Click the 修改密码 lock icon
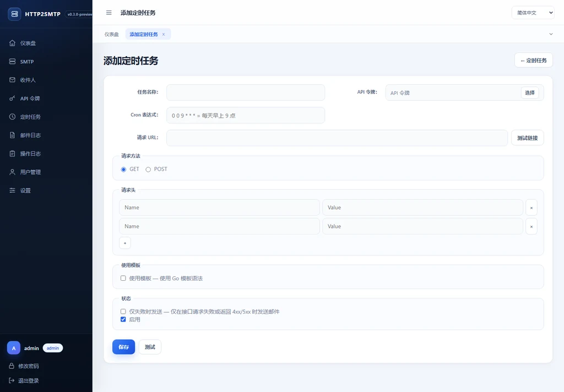This screenshot has width=564, height=392. (x=12, y=366)
